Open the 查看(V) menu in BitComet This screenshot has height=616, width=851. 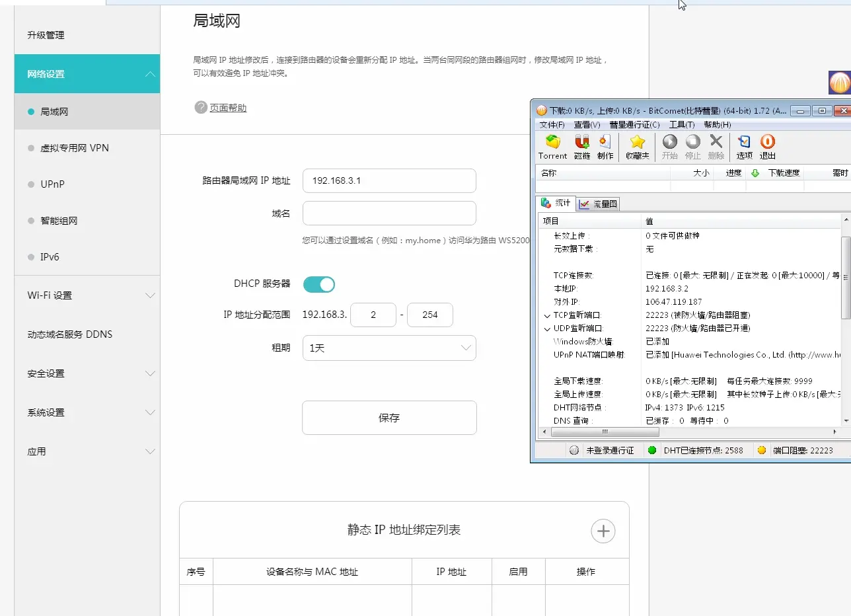[x=587, y=124]
